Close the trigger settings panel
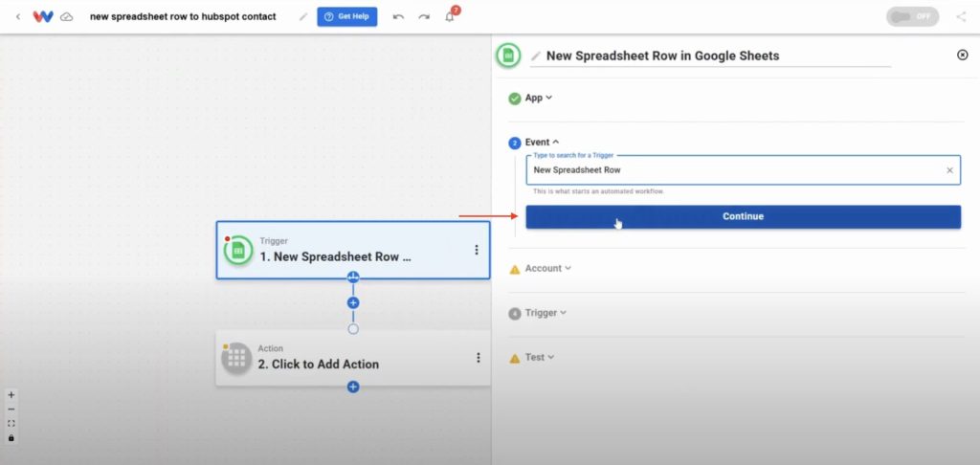 click(963, 55)
